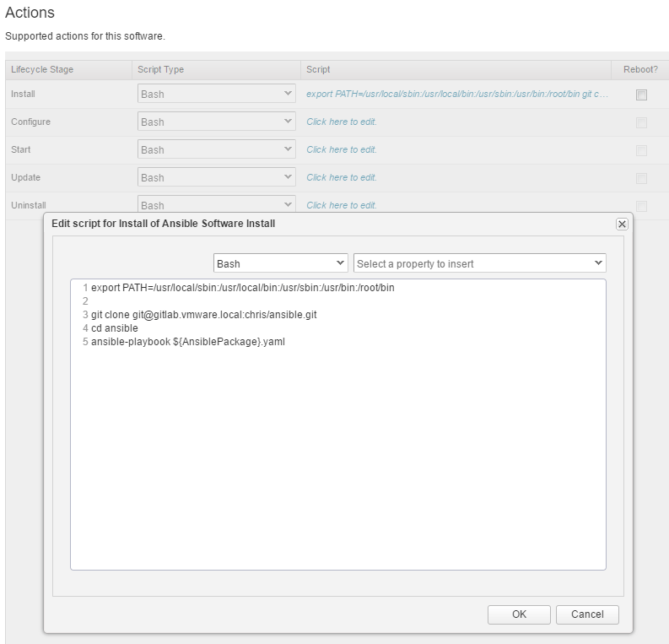Open the Install script link starting with export PATH

(456, 95)
